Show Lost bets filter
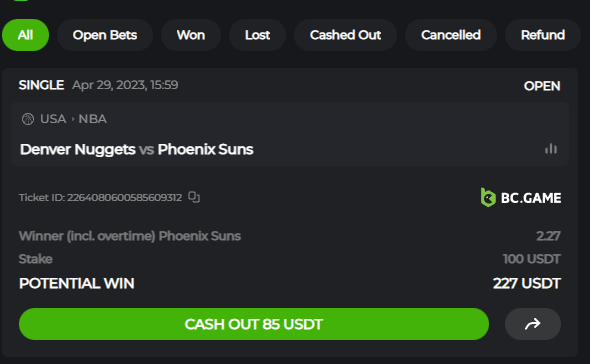The image size is (590, 364). [257, 35]
